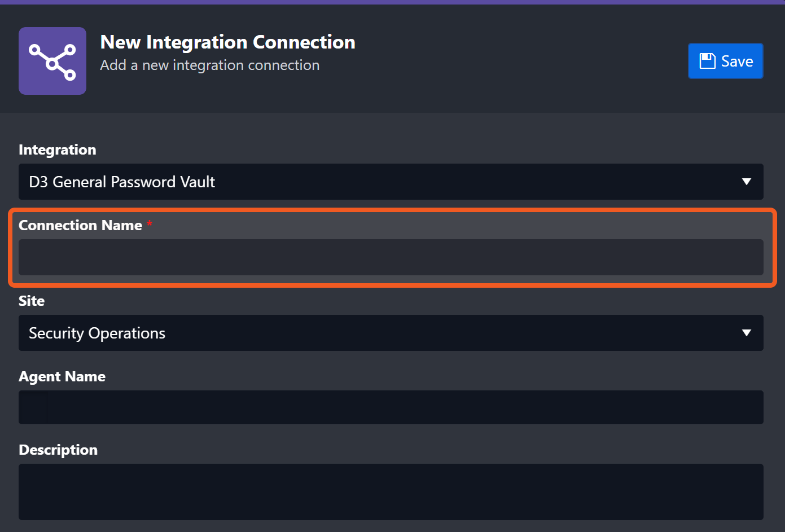The image size is (785, 532).
Task: Click the Integration field label
Action: tap(58, 150)
